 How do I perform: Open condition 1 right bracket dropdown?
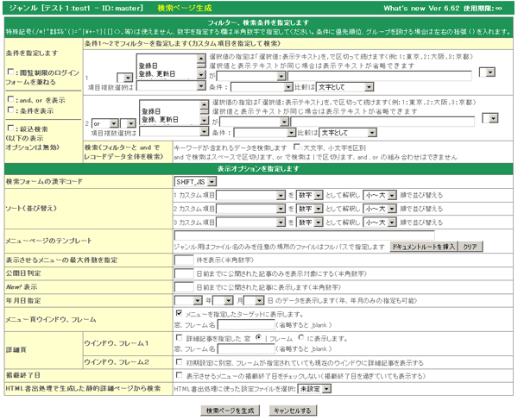pyautogui.click(x=487, y=72)
